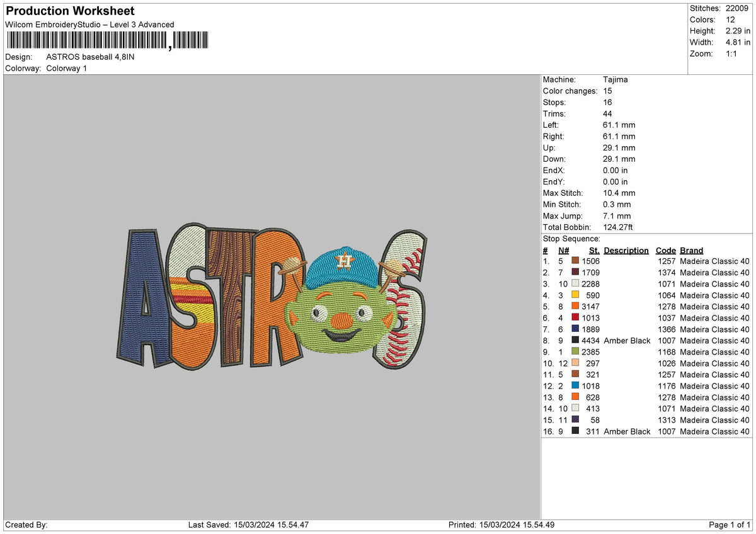Click the Brand column header
This screenshot has height=534, width=756.
(x=691, y=250)
